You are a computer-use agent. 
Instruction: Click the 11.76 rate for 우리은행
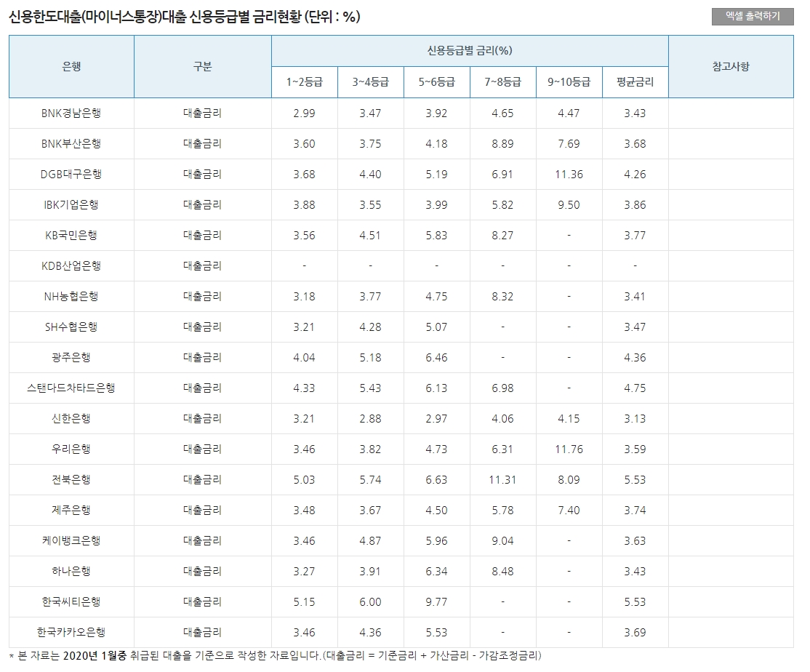569,448
